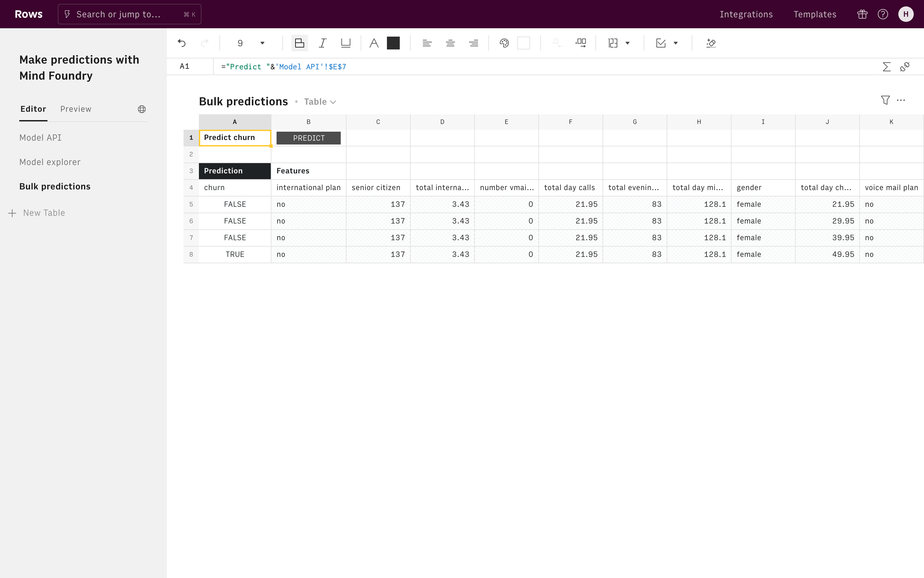
Task: Add a New Table
Action: coord(37,213)
